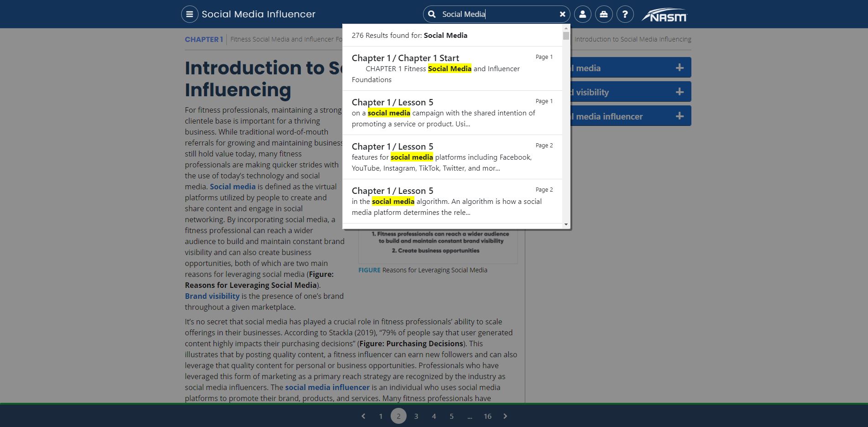Open the hamburger navigation menu
The height and width of the screenshot is (427, 868).
tap(189, 14)
